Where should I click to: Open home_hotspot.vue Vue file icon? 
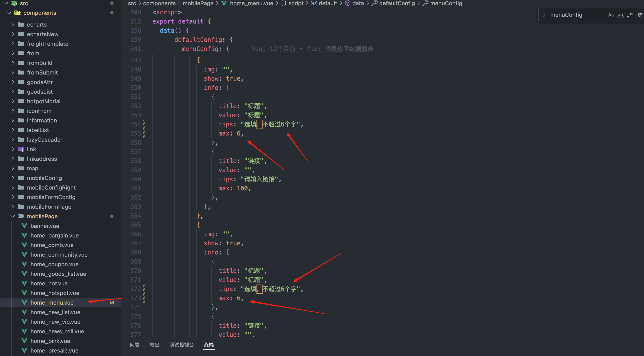(x=24, y=293)
